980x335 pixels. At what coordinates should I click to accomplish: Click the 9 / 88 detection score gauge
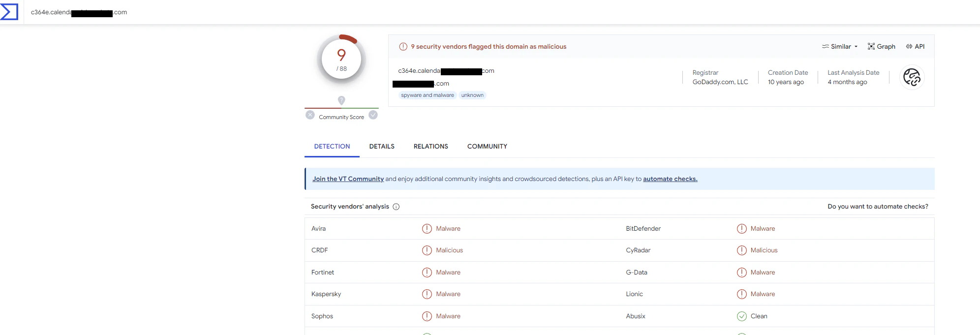click(341, 60)
